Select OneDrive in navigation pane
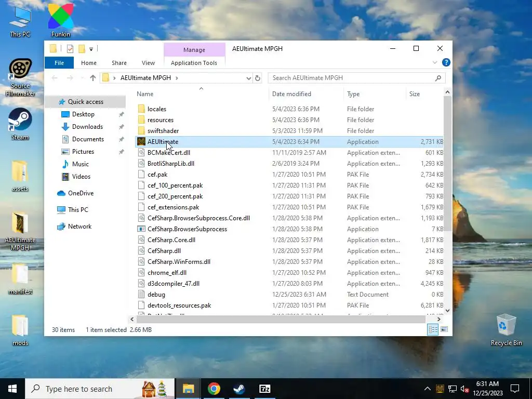Viewport: 532px width, 399px height. coord(81,193)
